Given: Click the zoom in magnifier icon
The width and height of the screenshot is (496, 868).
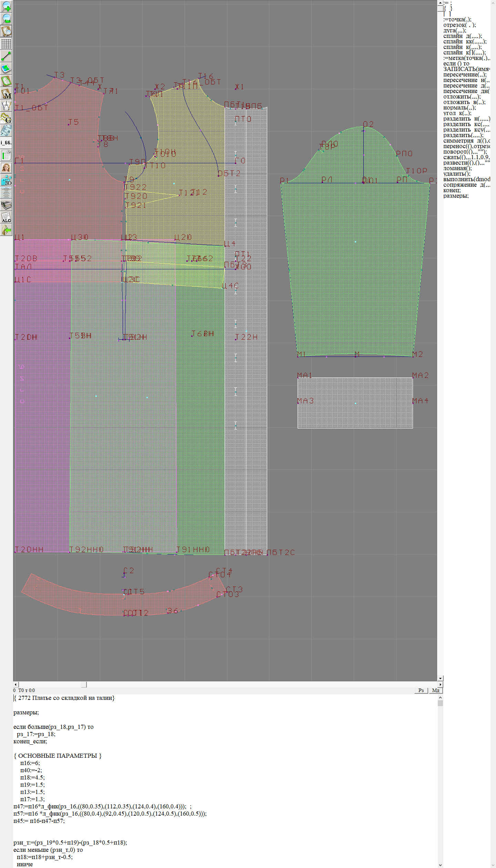Looking at the screenshot, I should (x=6, y=6).
